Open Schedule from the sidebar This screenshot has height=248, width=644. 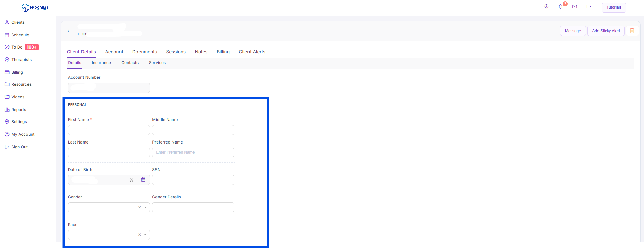click(20, 35)
